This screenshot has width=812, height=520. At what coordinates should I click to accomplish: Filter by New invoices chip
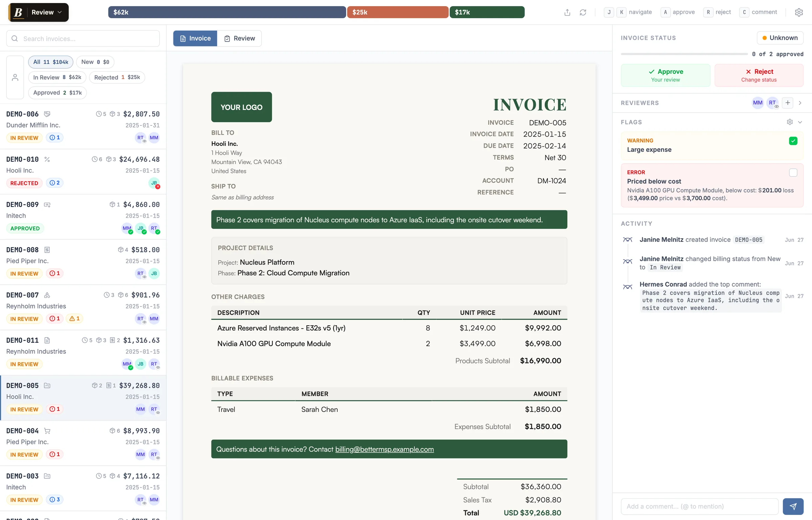[95, 62]
